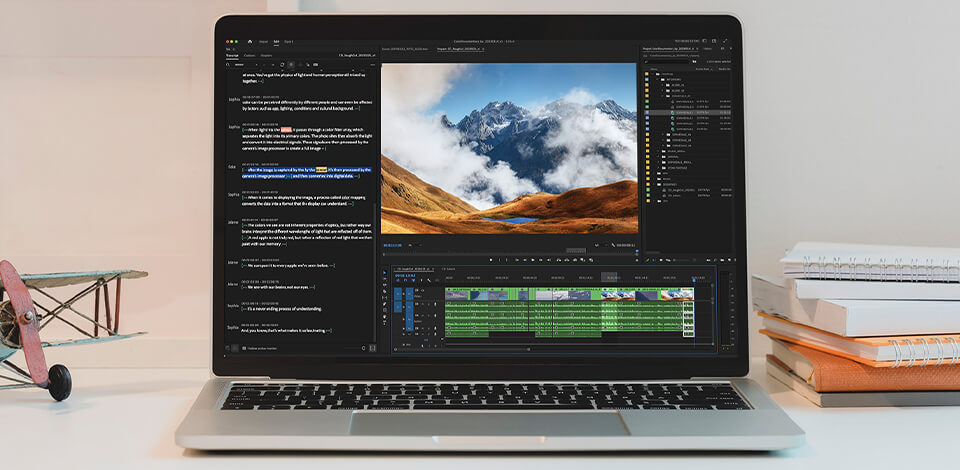This screenshot has height=470, width=960.
Task: Select the Pen tool
Action: click(384, 304)
